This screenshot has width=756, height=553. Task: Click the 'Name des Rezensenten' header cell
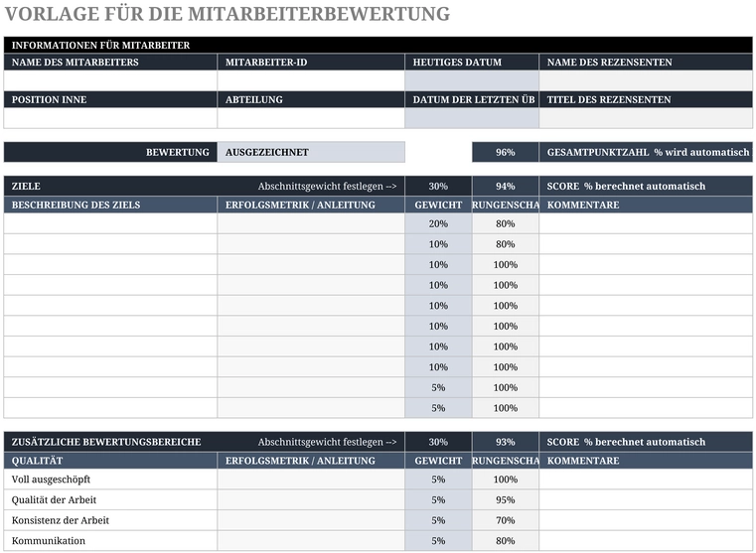pos(646,63)
